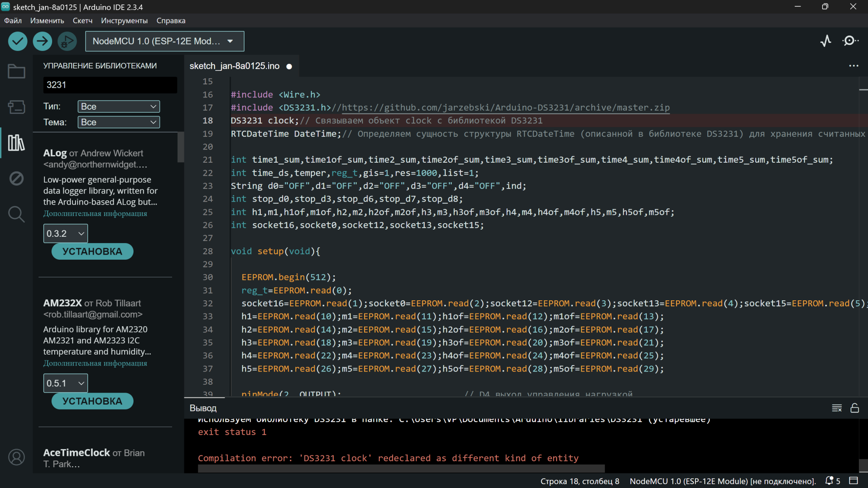Screen dimensions: 868x488
Task: Click the library search field containing 3231
Action: coord(110,85)
